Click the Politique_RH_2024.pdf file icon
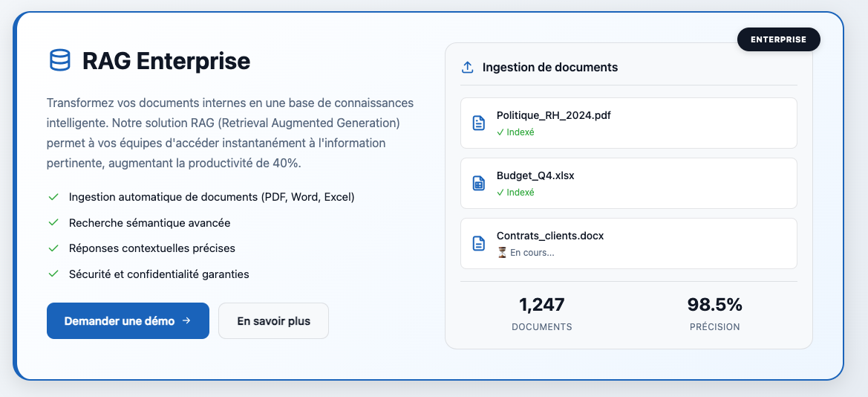868x397 pixels. (x=479, y=123)
